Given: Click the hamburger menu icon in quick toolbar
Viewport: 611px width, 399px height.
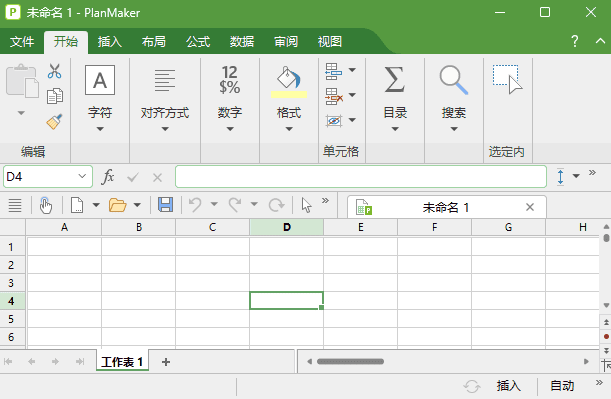Looking at the screenshot, I should [15, 205].
